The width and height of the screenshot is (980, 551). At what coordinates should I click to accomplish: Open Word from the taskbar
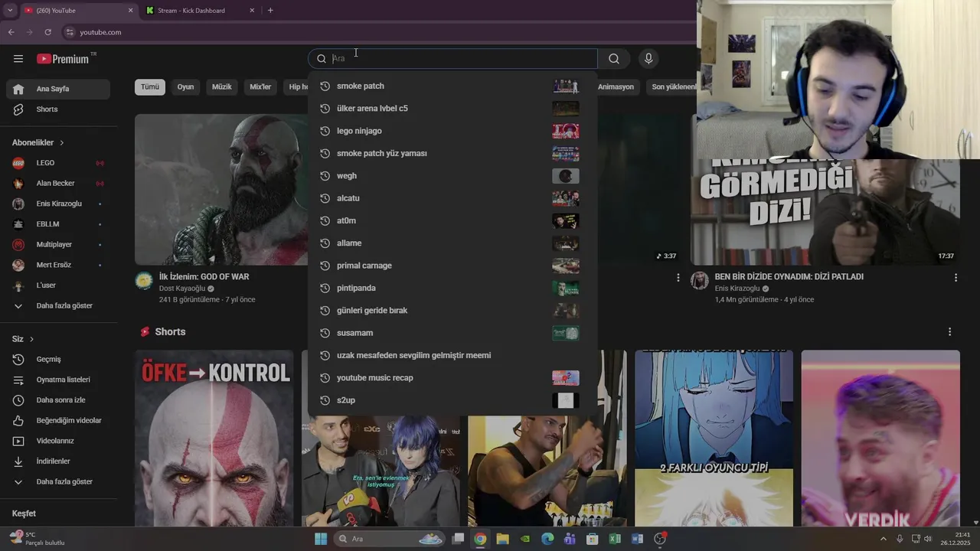tap(637, 539)
